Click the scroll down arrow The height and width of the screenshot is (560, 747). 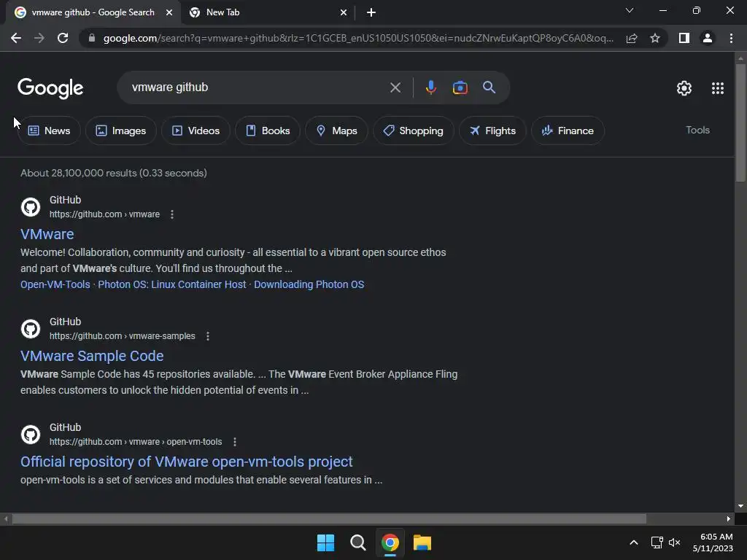[x=740, y=506]
